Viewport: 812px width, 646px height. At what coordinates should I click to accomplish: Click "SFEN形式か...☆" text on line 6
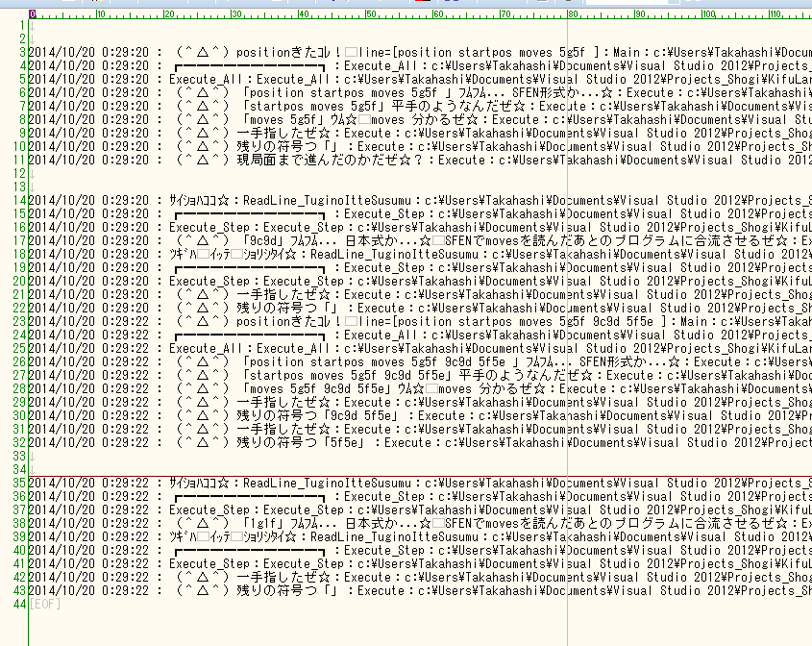coord(562,92)
